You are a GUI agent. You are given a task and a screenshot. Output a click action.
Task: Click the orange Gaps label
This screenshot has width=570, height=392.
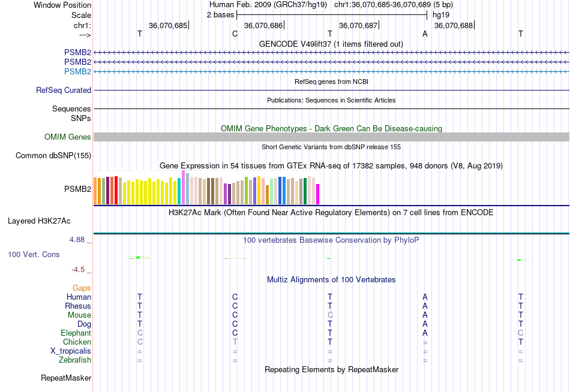pos(82,288)
